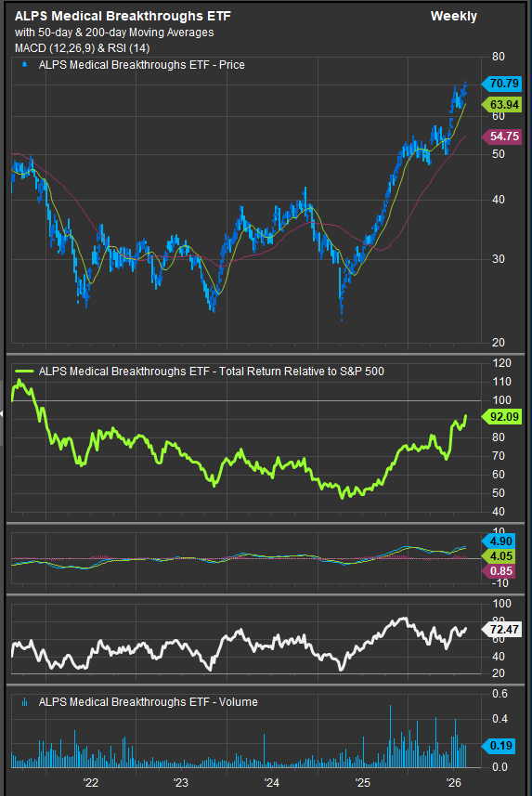The width and height of the screenshot is (532, 796).
Task: Select the 4.90 MACD line tag
Action: 499,542
